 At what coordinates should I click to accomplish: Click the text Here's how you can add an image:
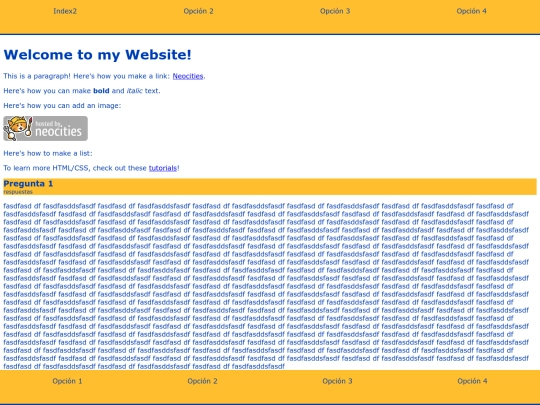[62, 106]
